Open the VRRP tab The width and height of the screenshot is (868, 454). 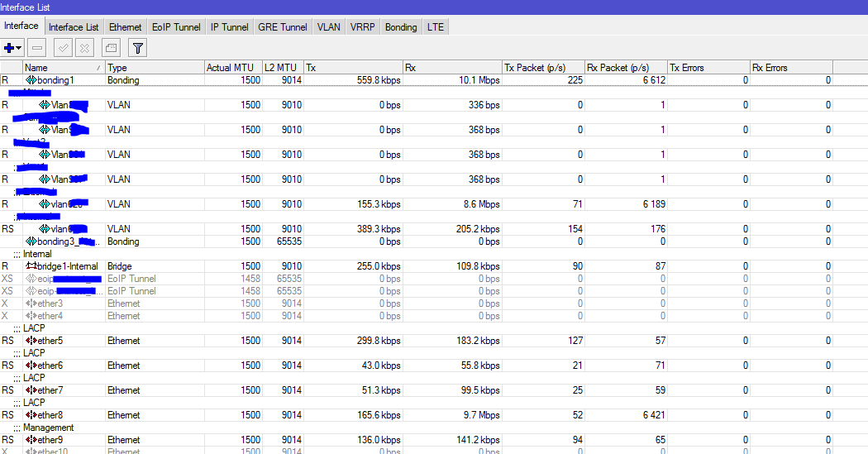point(363,27)
